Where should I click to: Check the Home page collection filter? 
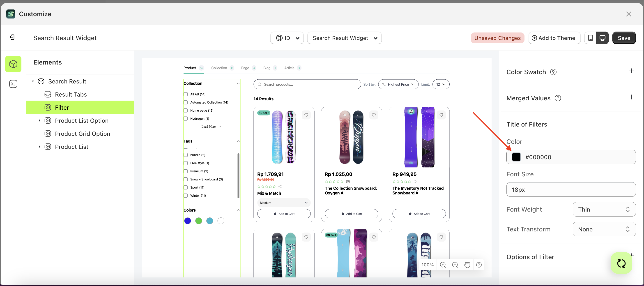(x=186, y=110)
